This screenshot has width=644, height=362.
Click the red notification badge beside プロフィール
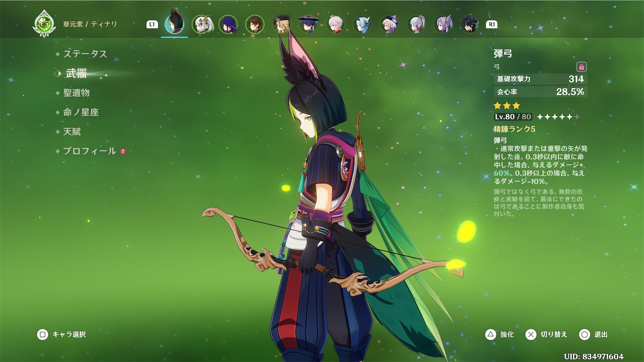(x=123, y=151)
